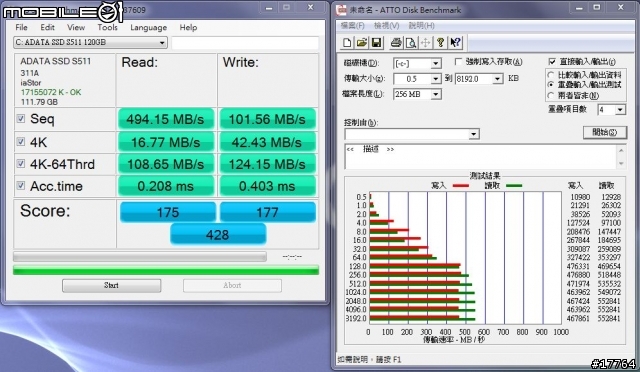Click Open folder icon in ATTO toolbar
The image size is (640, 372).
(362, 42)
